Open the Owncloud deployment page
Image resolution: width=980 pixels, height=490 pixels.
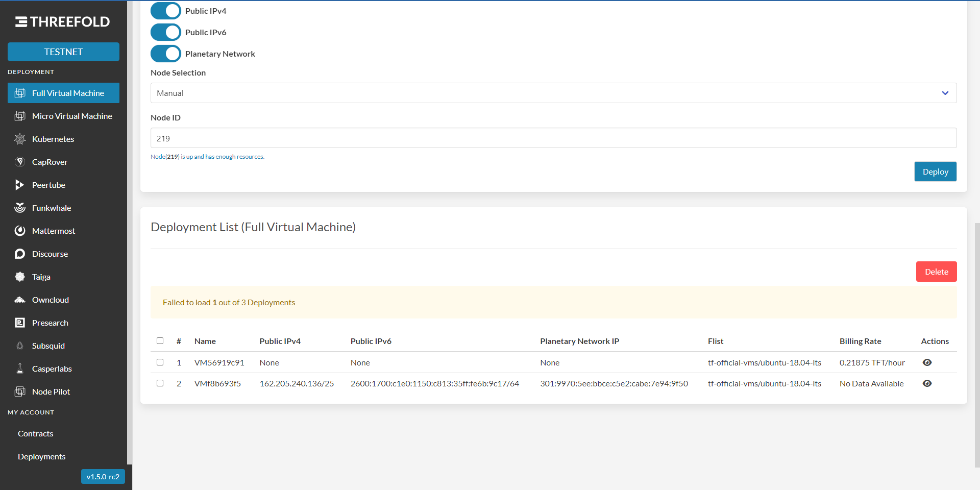click(20, 300)
